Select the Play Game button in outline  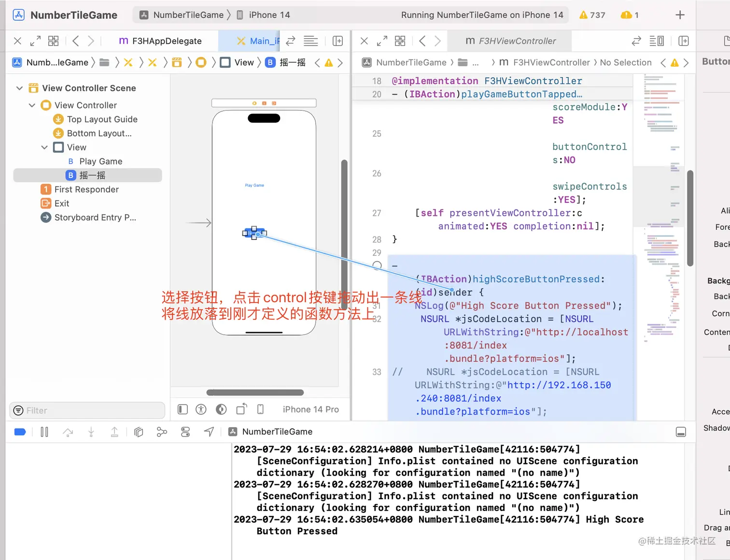pos(95,161)
